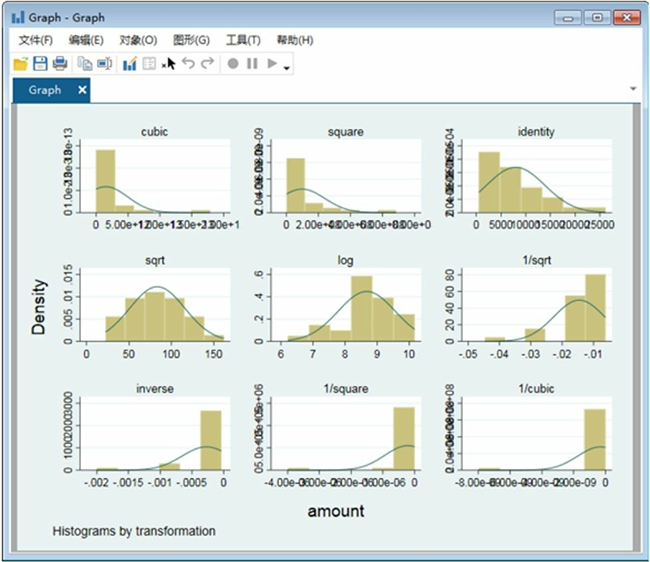This screenshot has height=562, width=650.
Task: Click the Undo arrow icon
Action: point(188,64)
